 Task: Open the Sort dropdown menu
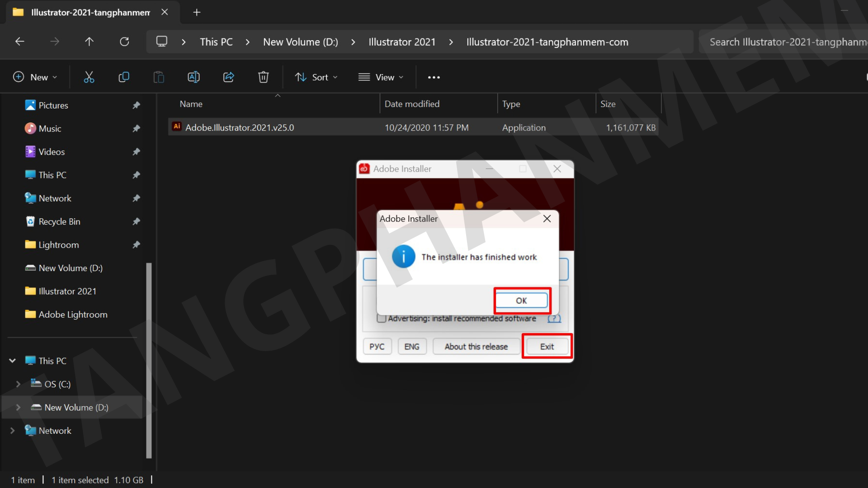[316, 77]
